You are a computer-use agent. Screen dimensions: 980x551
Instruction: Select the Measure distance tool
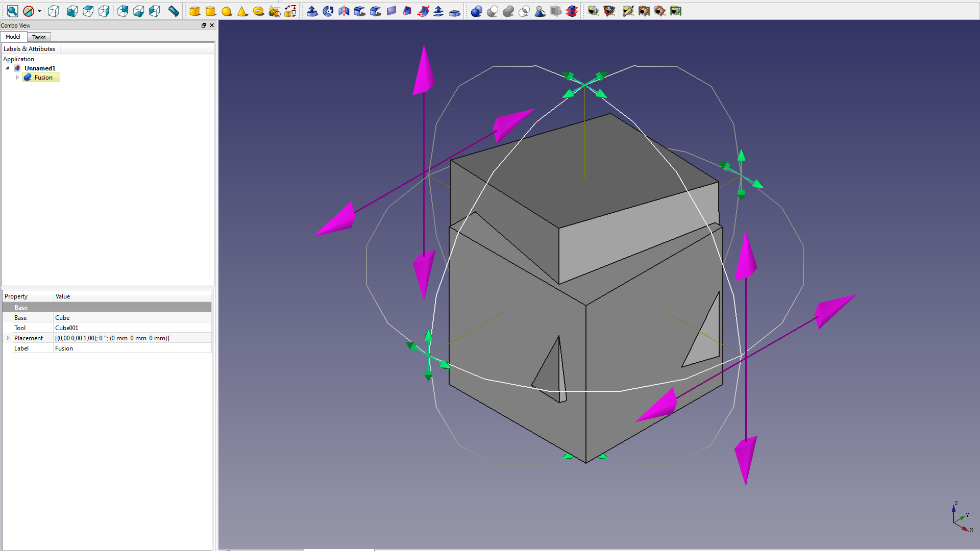(x=173, y=11)
